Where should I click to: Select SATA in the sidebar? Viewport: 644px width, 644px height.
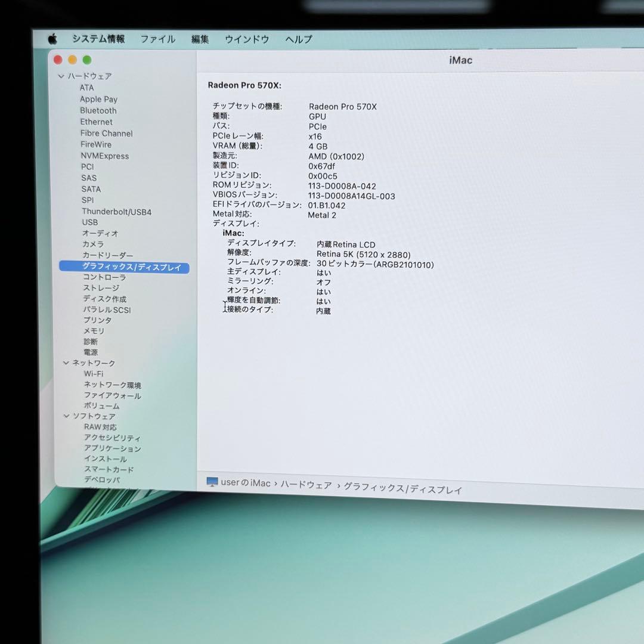pyautogui.click(x=91, y=189)
